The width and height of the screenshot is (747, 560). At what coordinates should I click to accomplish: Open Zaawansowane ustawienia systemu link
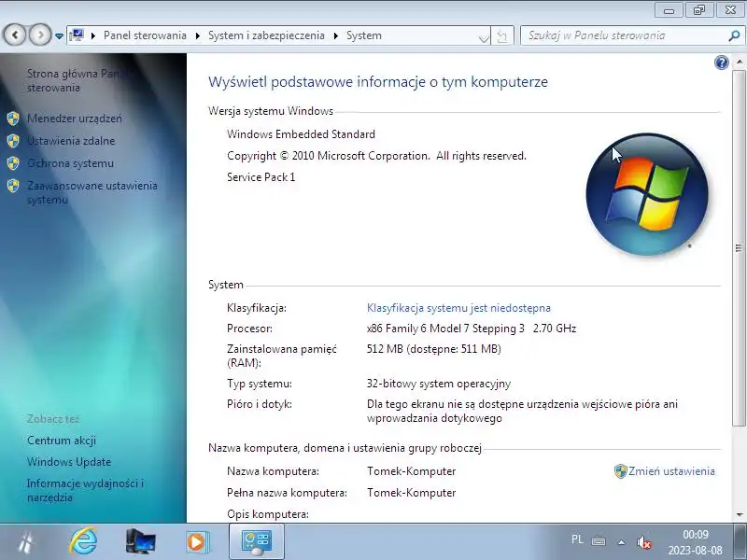pos(92,192)
